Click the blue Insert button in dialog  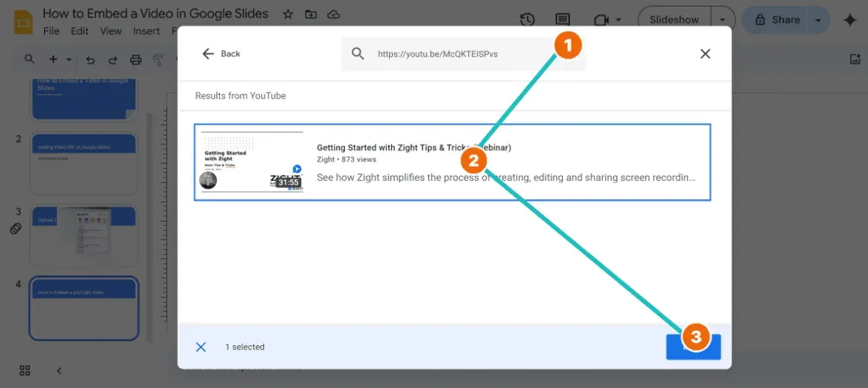693,347
